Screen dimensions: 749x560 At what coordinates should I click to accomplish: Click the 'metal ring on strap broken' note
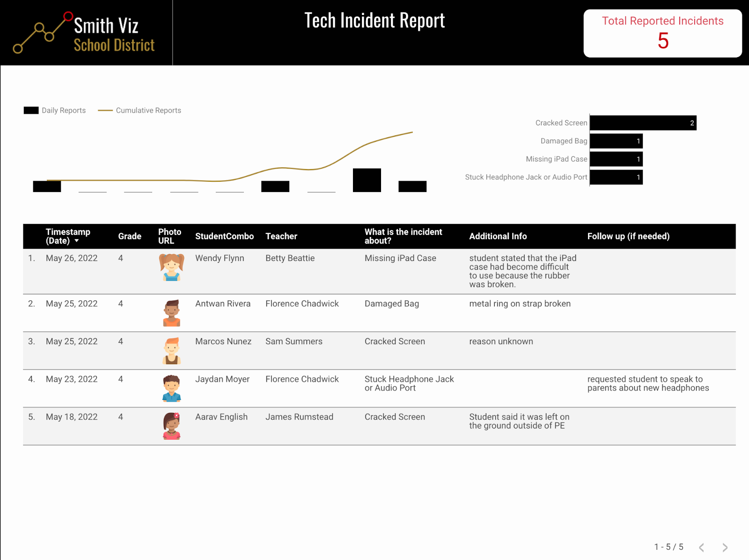520,303
